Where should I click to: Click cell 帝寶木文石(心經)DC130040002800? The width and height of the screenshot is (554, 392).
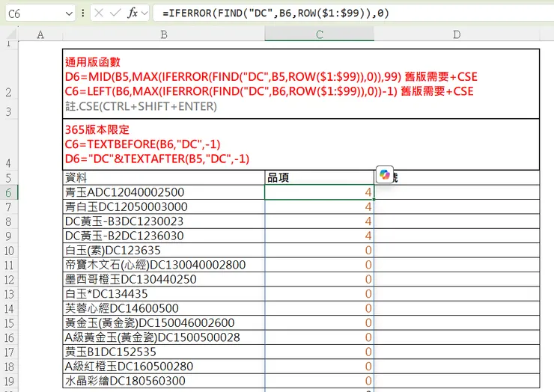tap(164, 265)
